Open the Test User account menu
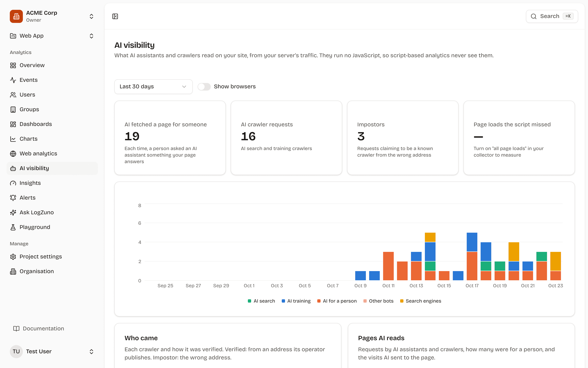Image resolution: width=588 pixels, height=368 pixels. coord(52,351)
